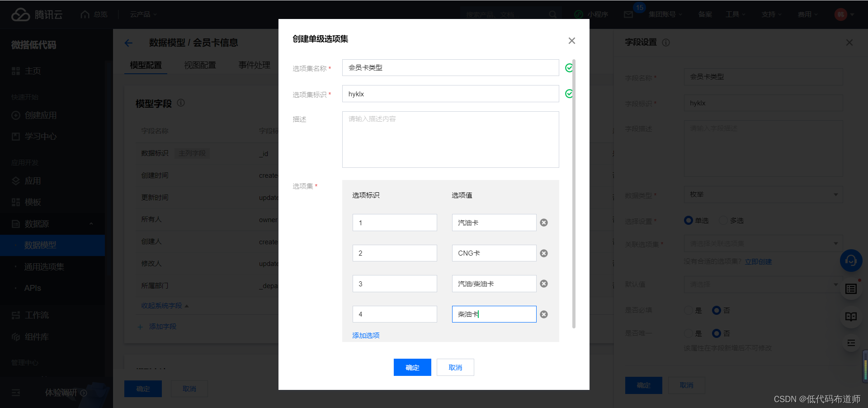This screenshot has height=408, width=868.
Task: Click the search magnifier icon in top bar
Action: [x=552, y=14]
